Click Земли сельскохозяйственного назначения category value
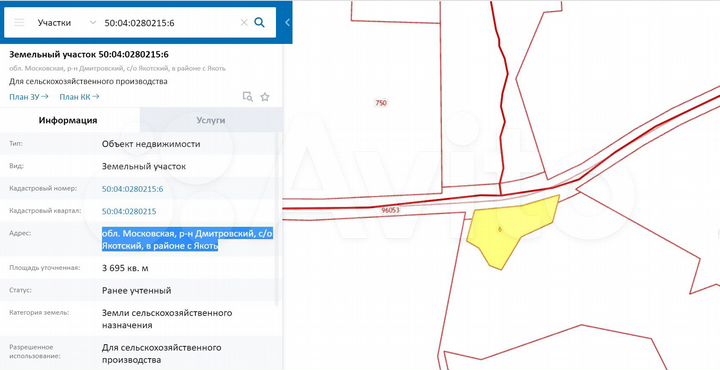 (x=167, y=319)
